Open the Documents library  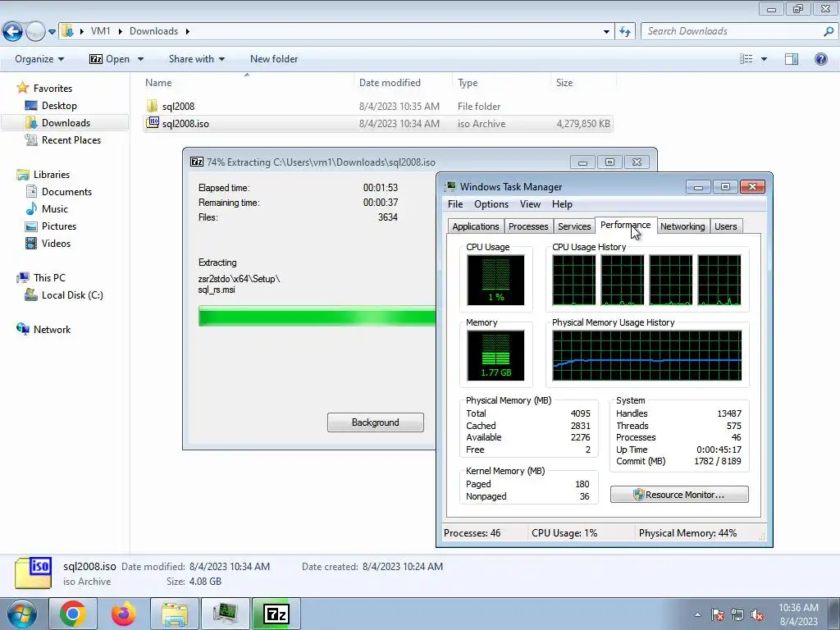pyautogui.click(x=66, y=192)
